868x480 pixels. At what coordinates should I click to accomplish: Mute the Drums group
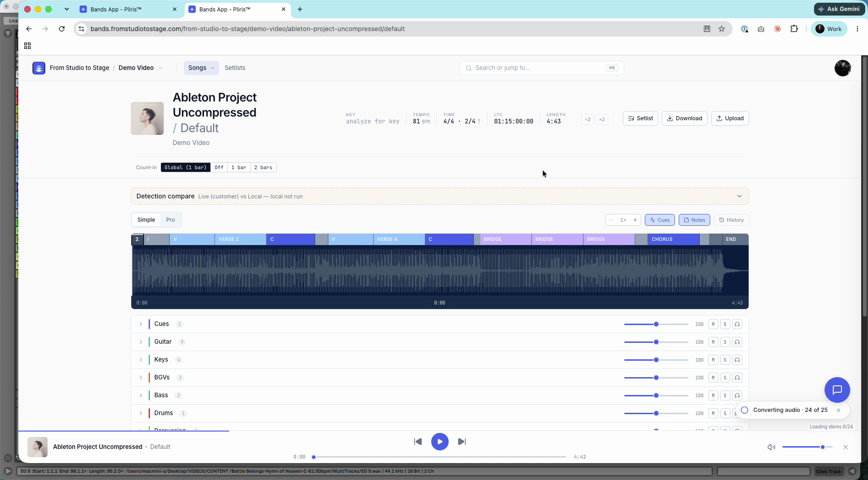[x=713, y=413]
